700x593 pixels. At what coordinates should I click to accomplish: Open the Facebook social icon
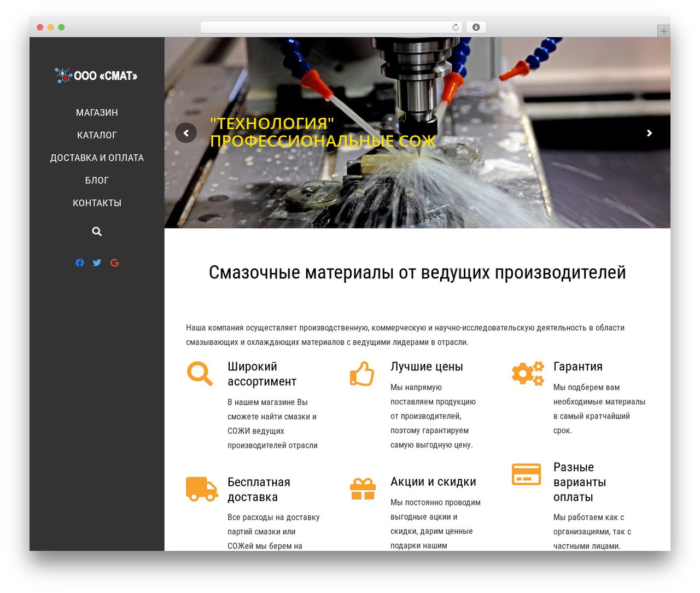coord(80,263)
